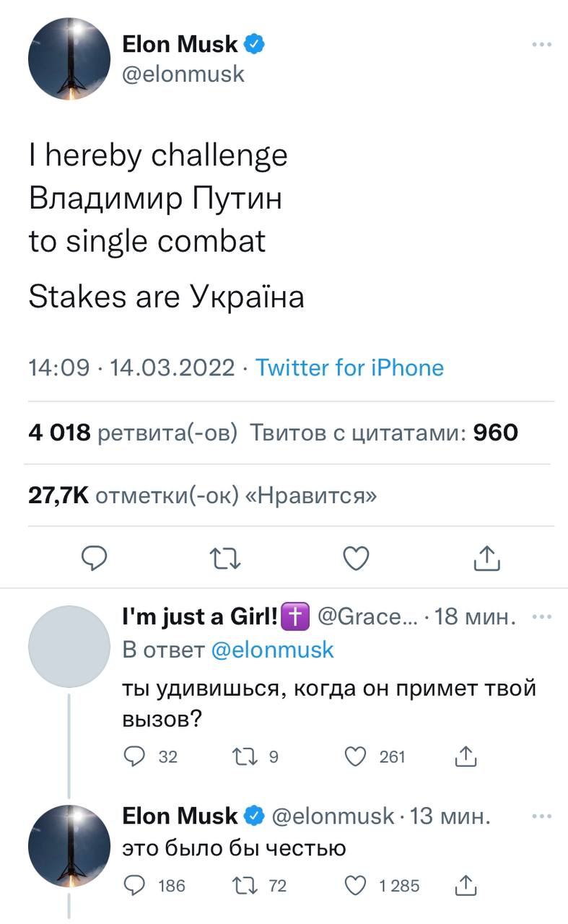Image resolution: width=568 pixels, height=924 pixels.
Task: Like the main challenge tweet
Action: click(356, 558)
